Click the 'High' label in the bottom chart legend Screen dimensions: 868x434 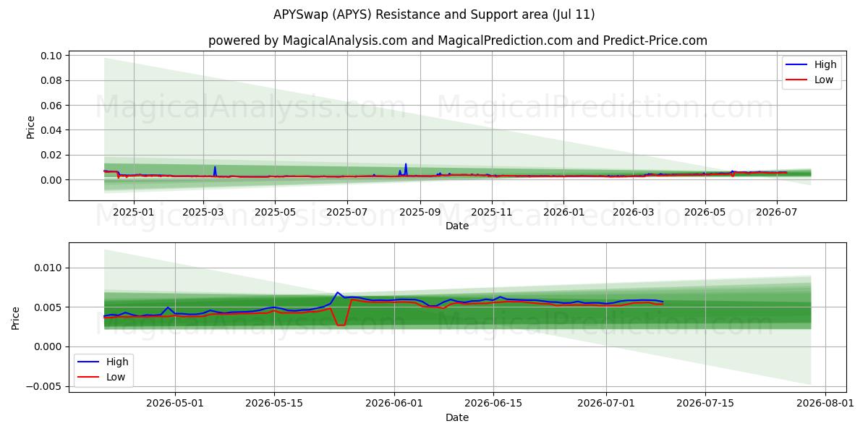click(x=117, y=362)
